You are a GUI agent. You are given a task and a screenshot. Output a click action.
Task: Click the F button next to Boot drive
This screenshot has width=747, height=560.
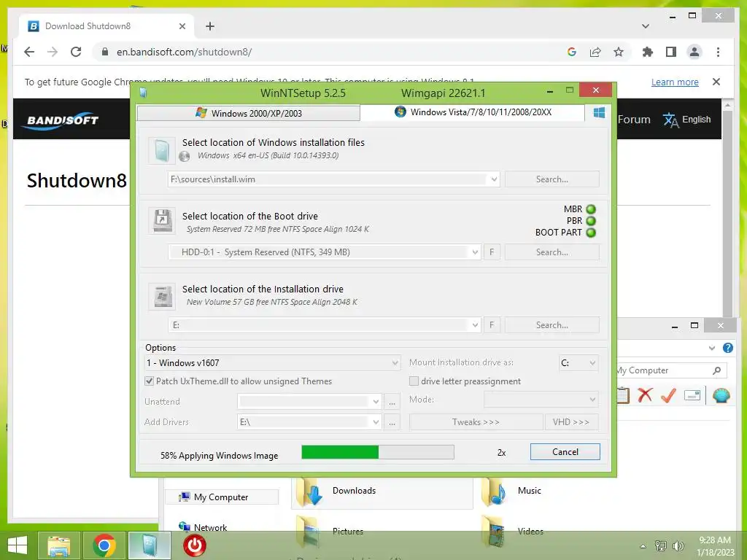(492, 252)
